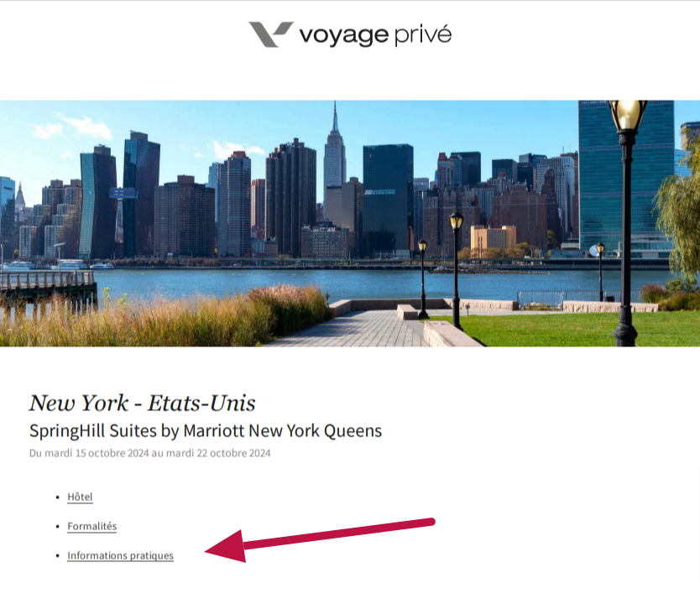The image size is (700, 614).
Task: Click the bullet point beside Formalités
Action: point(58,527)
